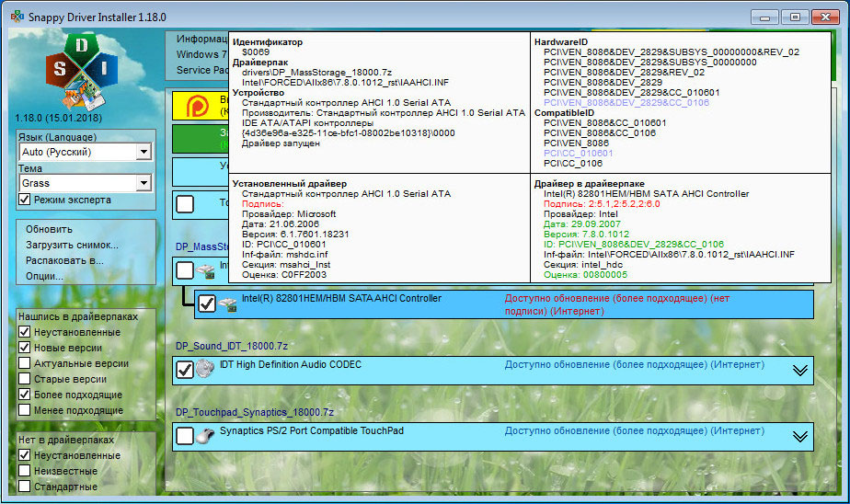
Task: Click the Service Pack info line
Action: [201, 70]
